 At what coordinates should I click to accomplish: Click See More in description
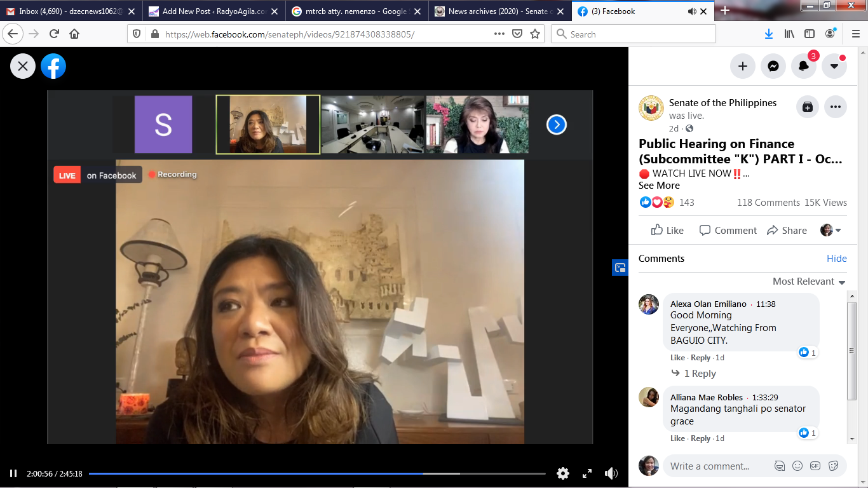[659, 186]
